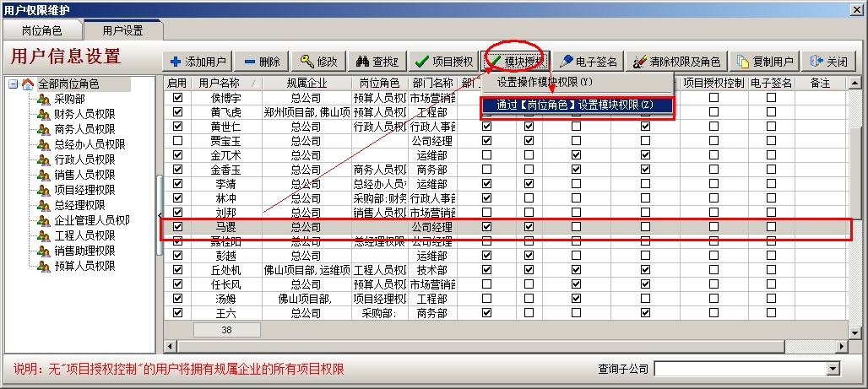Select 财务人员权限 in the role tree
This screenshot has width=868, height=389.
[x=84, y=115]
